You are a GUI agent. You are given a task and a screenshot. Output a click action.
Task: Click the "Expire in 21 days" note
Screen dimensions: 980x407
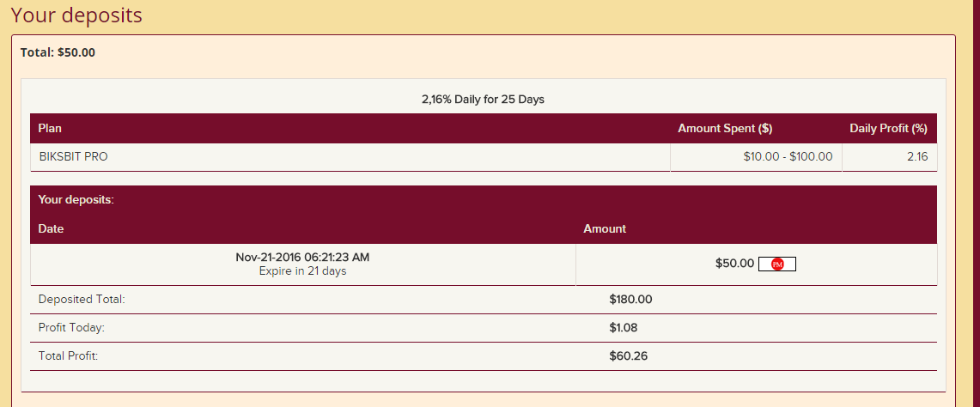click(302, 271)
